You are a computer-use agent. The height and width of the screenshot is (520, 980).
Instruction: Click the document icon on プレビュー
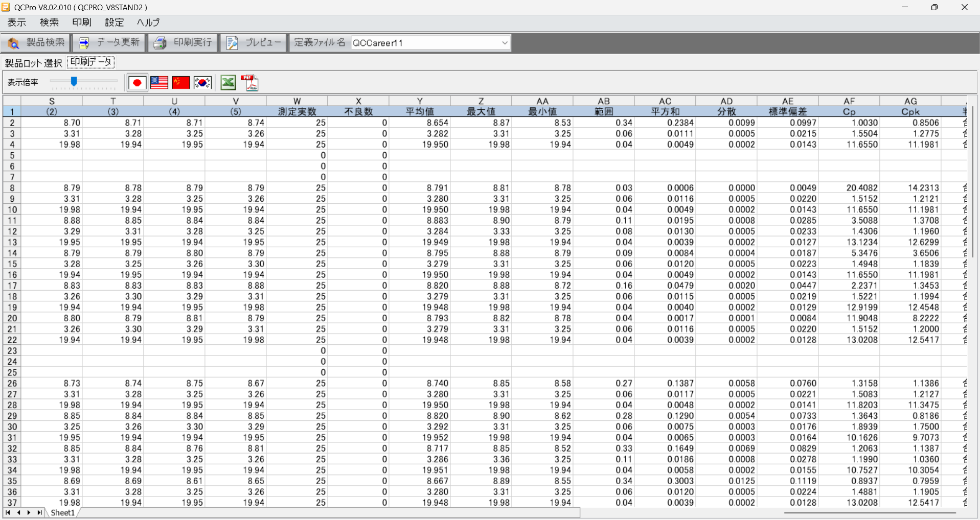click(x=232, y=43)
